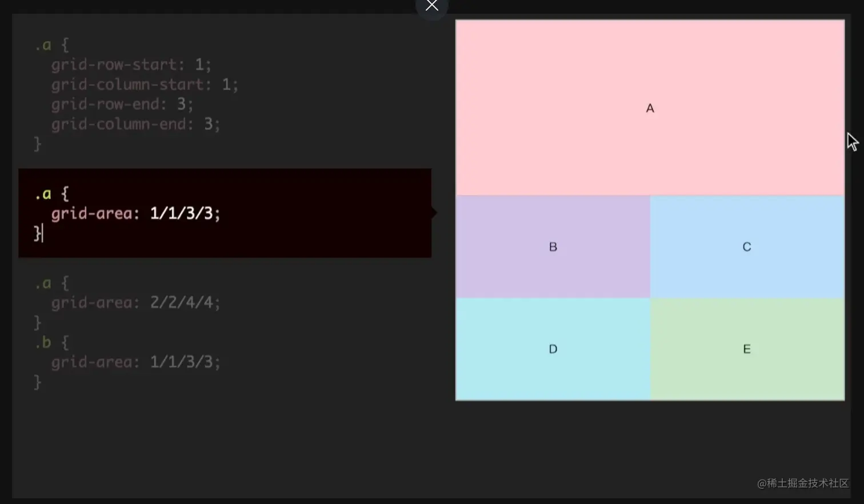
Task: Click the X close button at top
Action: pos(431,5)
